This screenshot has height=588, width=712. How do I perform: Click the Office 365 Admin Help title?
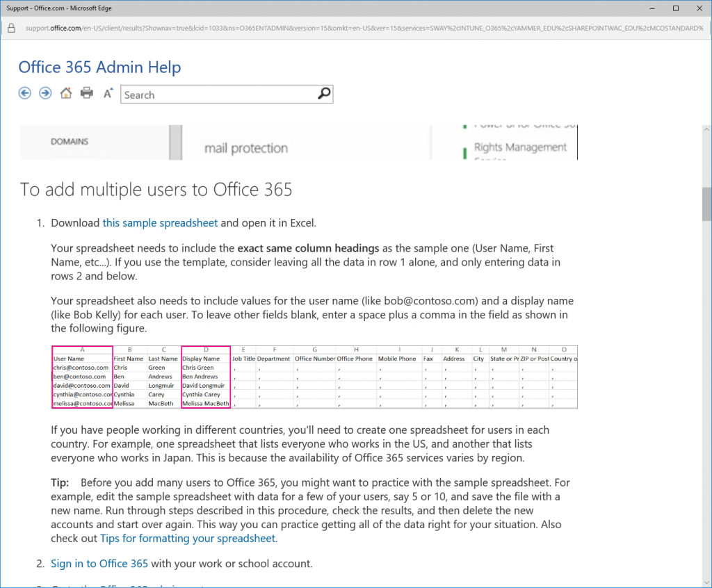pyautogui.click(x=100, y=67)
